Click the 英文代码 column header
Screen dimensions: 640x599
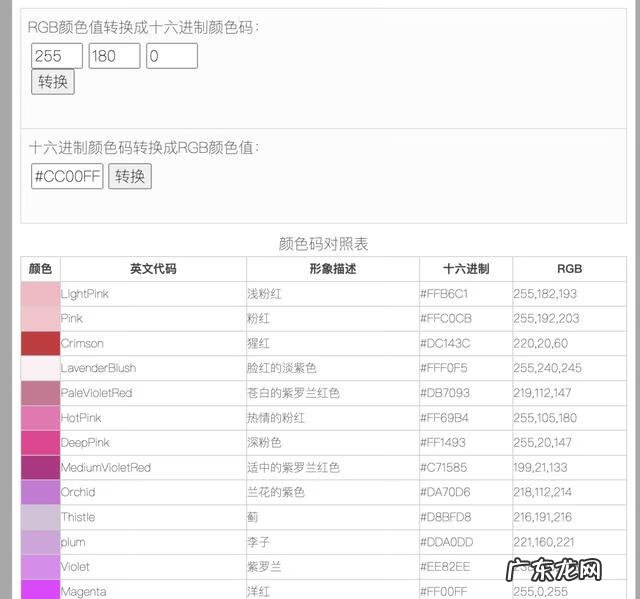(x=153, y=269)
